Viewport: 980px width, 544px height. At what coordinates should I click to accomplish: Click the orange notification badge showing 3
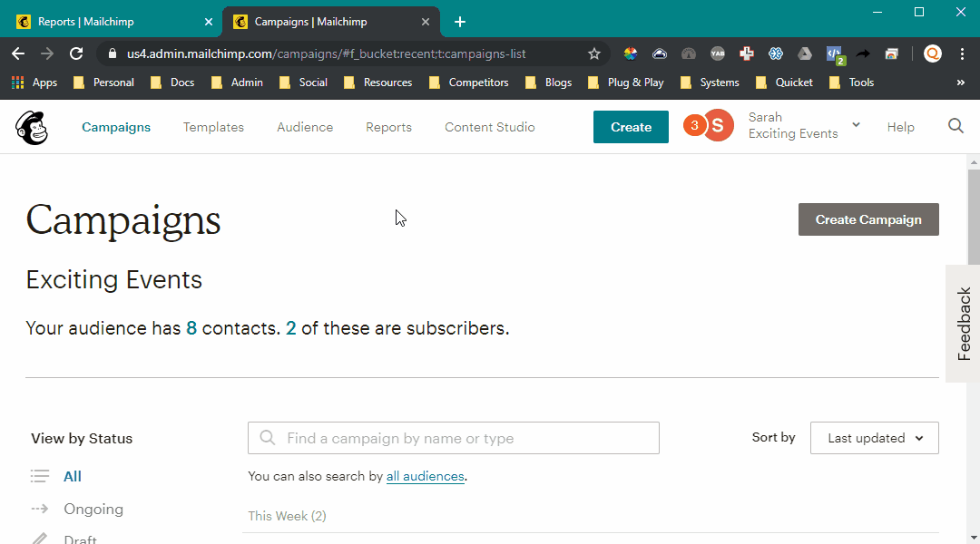[694, 125]
